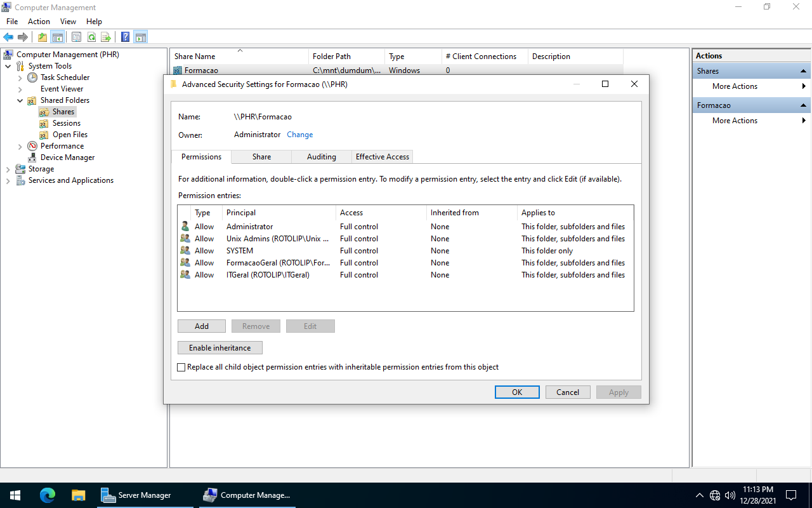
Task: Switch to the Effective Access tab
Action: coord(382,157)
